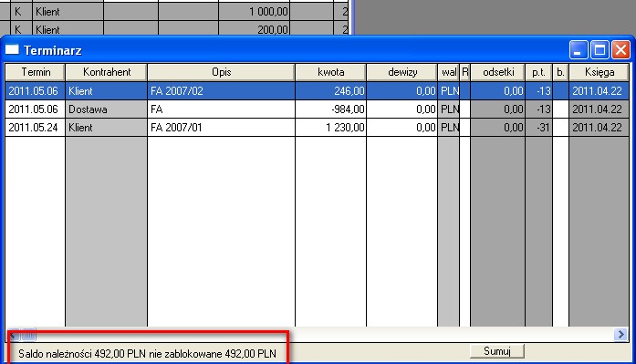Click the right arrow of horizontal scrollbar

tap(620, 335)
